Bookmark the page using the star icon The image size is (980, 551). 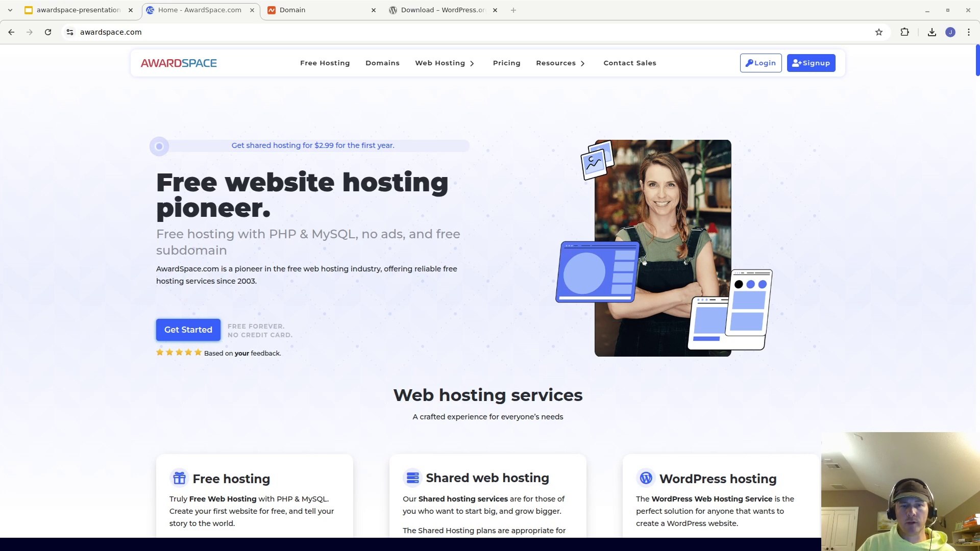point(879,32)
